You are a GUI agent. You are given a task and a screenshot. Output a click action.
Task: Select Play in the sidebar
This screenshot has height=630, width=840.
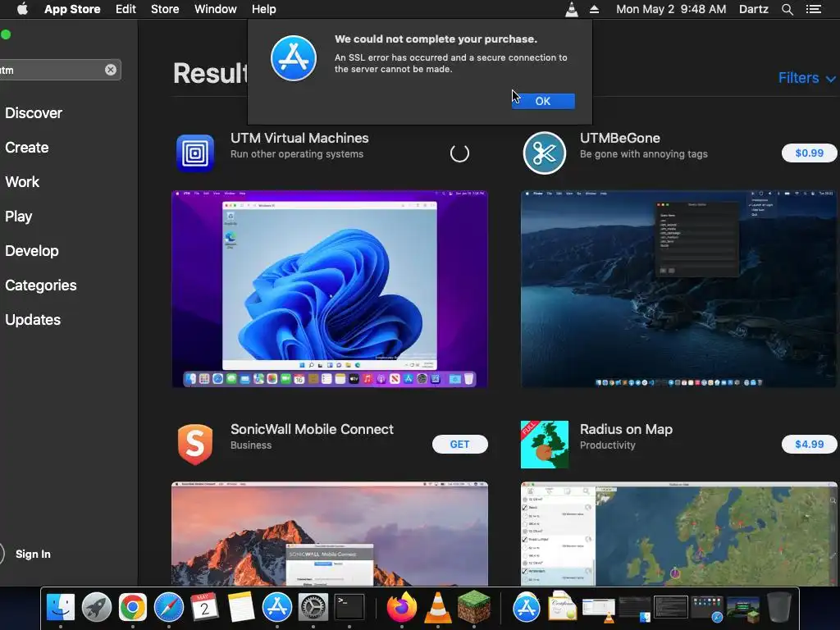tap(19, 217)
